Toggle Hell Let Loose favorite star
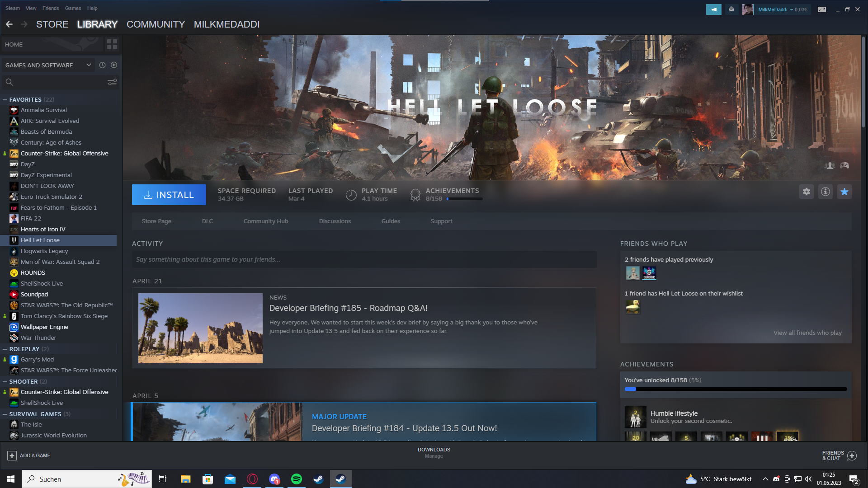The height and width of the screenshot is (488, 868). 844,192
